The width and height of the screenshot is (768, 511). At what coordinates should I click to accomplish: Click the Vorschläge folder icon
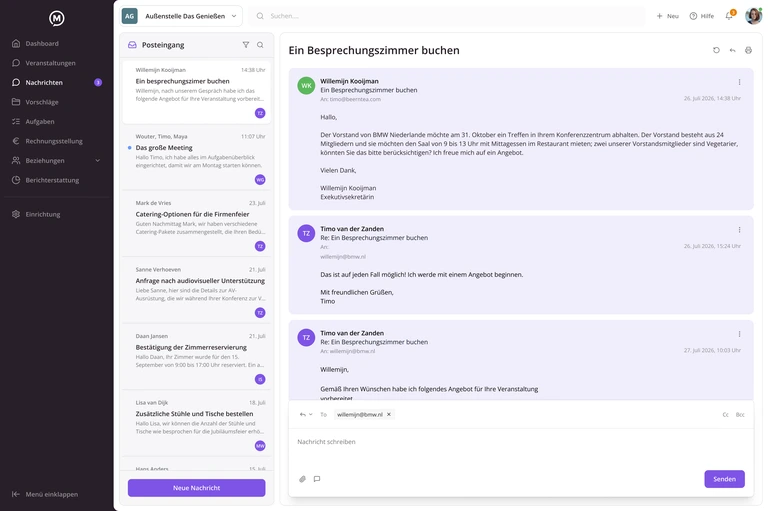click(16, 102)
